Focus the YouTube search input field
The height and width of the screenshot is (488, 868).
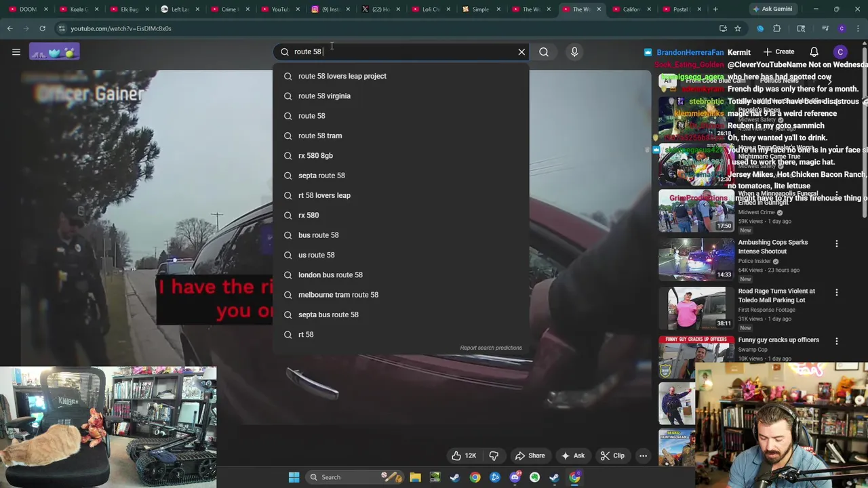coord(400,52)
